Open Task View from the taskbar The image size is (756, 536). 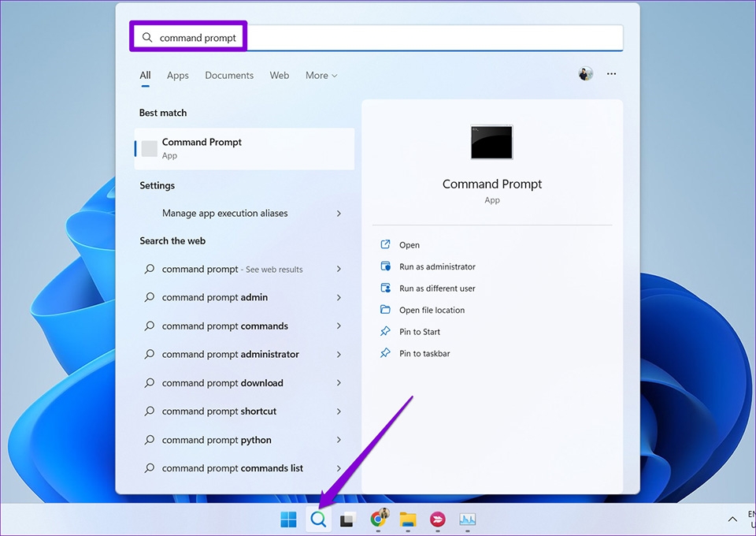[x=347, y=519]
